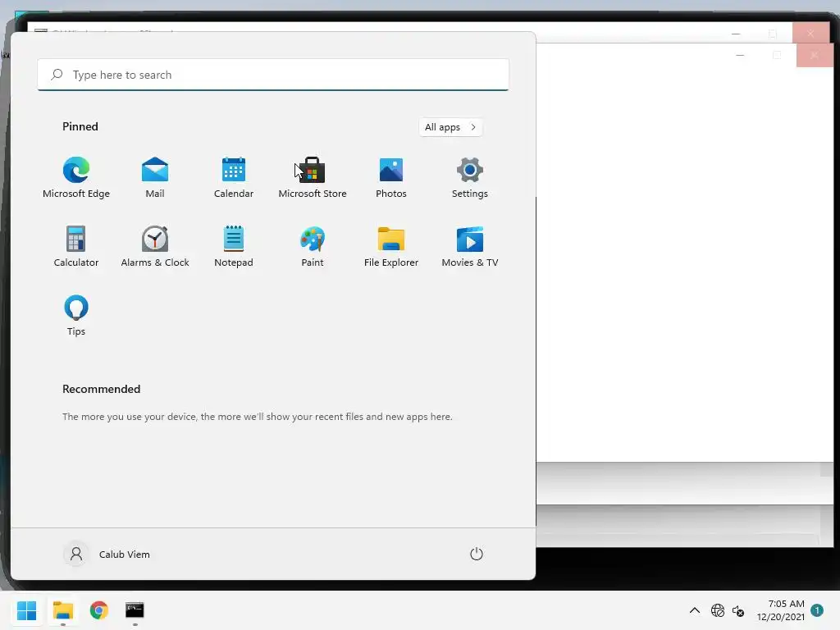Show All apps list
Viewport: 840px width, 630px height.
(x=450, y=127)
